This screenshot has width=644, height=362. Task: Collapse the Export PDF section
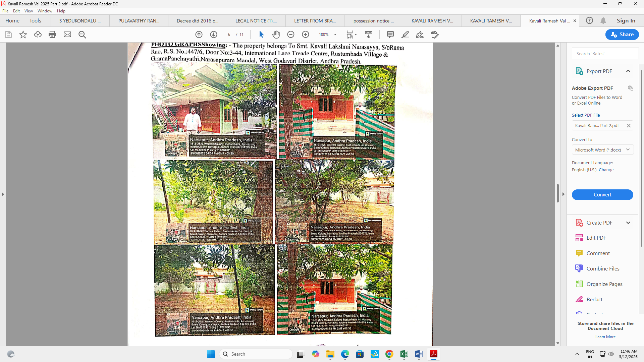pyautogui.click(x=628, y=71)
